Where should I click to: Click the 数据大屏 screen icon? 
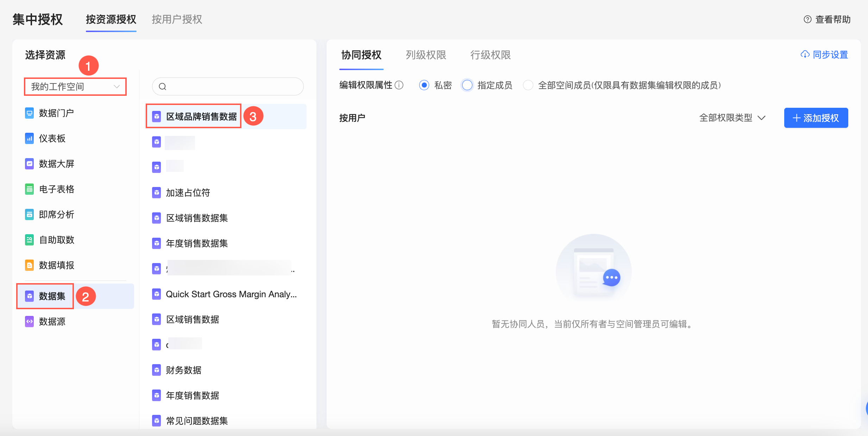coord(30,164)
